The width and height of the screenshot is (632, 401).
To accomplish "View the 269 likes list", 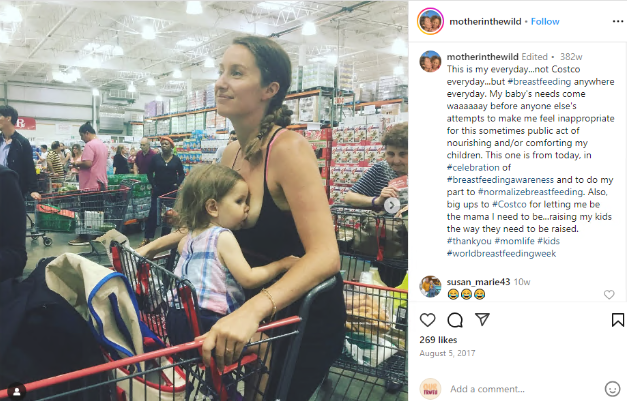I will (x=438, y=340).
